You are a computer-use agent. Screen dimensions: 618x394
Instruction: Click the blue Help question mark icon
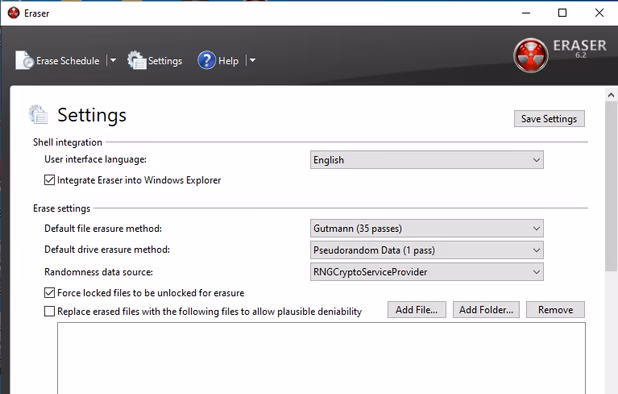pyautogui.click(x=207, y=60)
